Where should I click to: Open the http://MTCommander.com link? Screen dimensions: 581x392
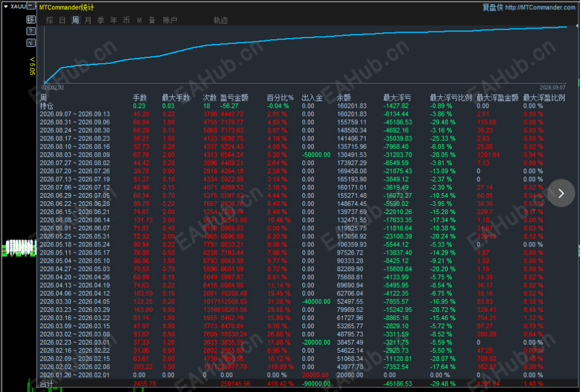[x=540, y=8]
